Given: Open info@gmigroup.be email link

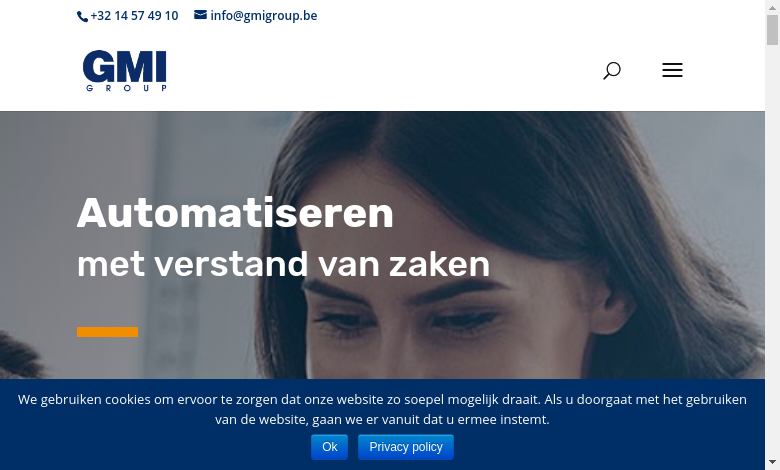Looking at the screenshot, I should pos(264,16).
